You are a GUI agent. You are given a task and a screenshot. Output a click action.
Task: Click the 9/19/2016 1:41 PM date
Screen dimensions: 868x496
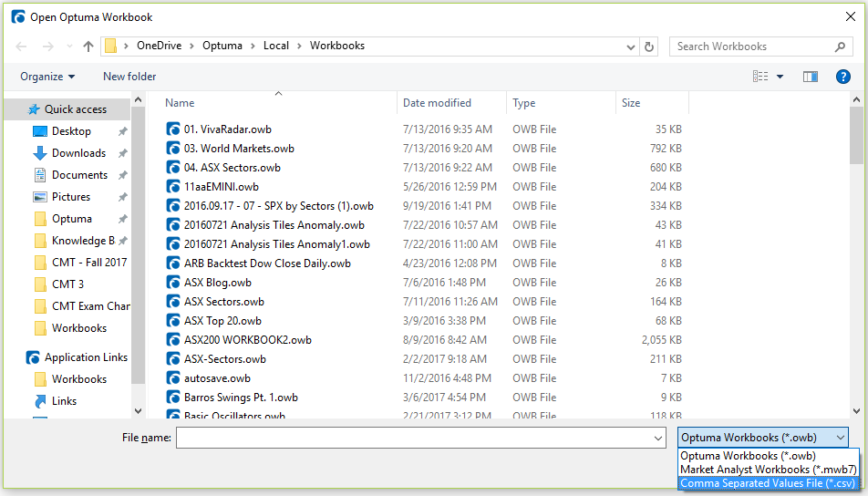[x=447, y=206]
